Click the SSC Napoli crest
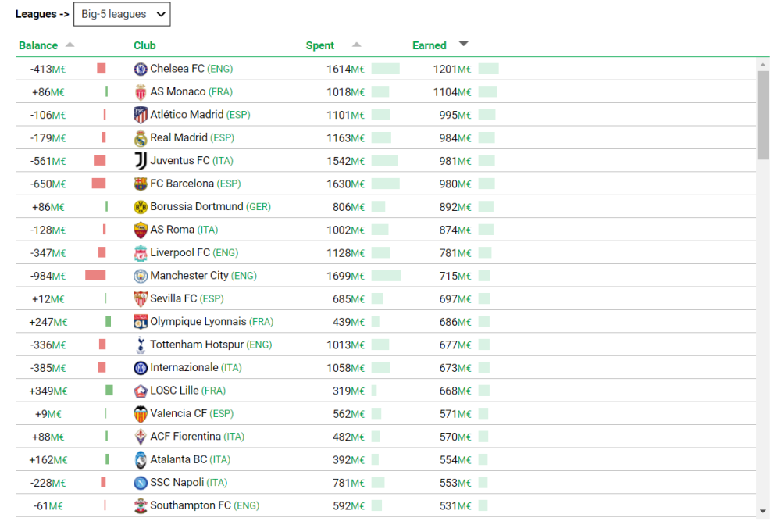Screen dimensions: 781x532 141,483
